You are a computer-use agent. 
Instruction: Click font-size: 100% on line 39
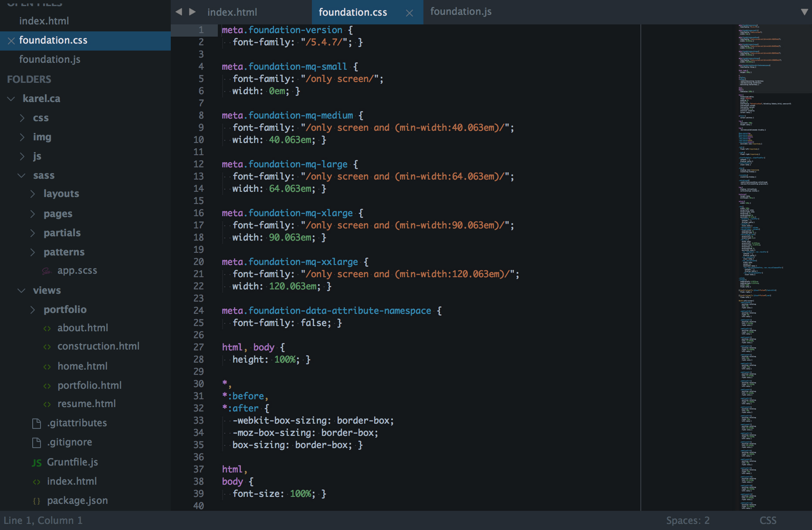pos(272,494)
